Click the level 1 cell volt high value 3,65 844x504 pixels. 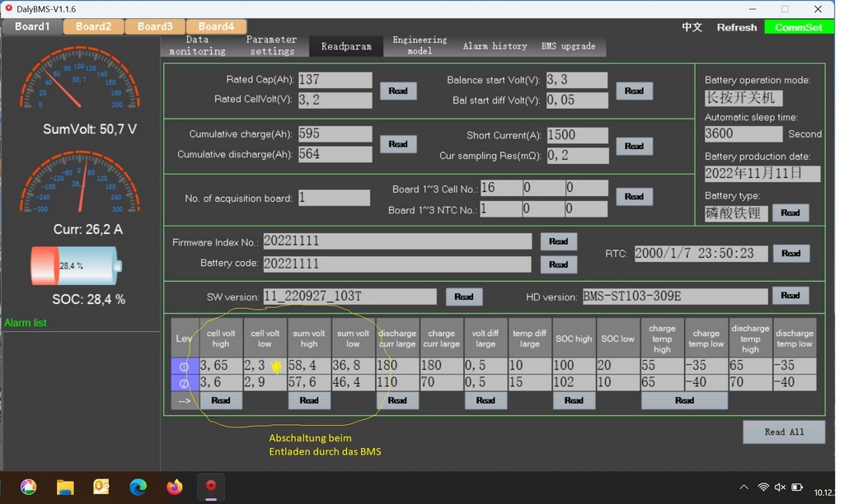click(x=221, y=366)
